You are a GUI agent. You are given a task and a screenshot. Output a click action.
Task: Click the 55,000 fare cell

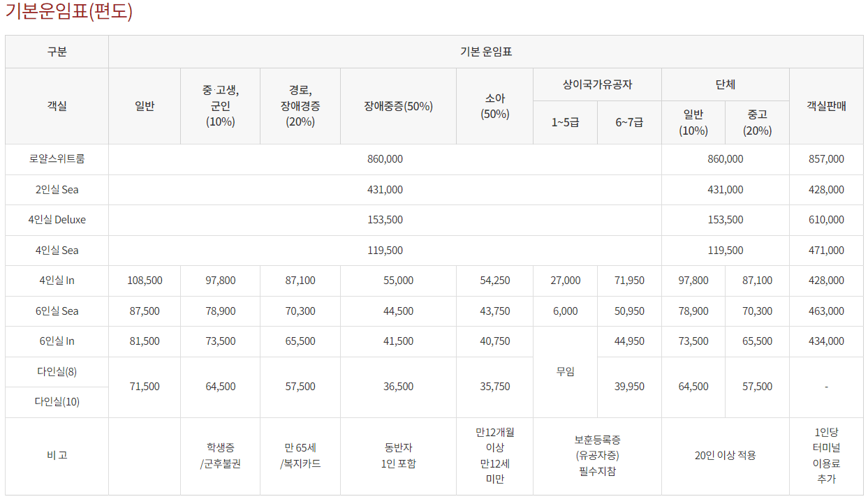398,281
